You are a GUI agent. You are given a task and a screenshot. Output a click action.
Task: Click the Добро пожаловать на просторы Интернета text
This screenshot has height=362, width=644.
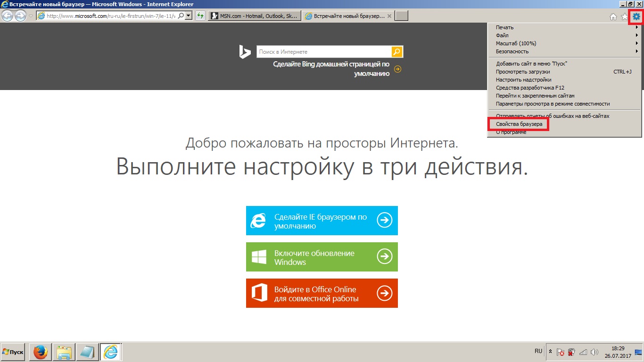[322, 143]
